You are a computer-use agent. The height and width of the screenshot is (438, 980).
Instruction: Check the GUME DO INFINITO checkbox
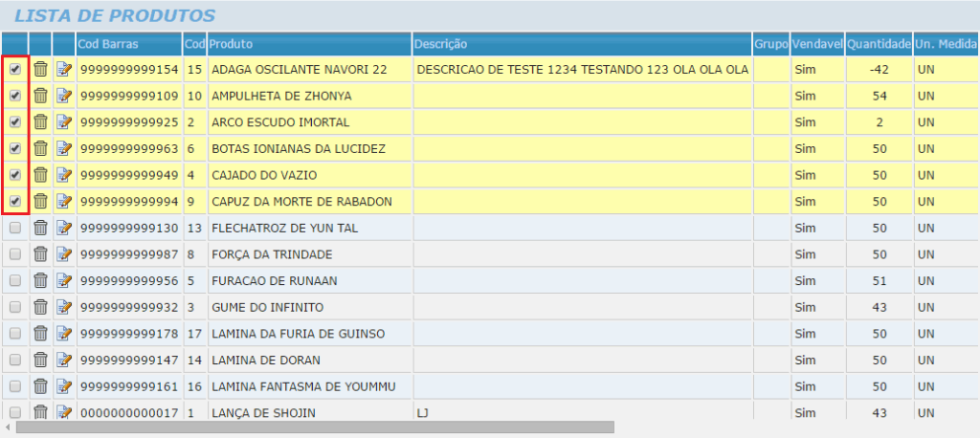click(15, 307)
